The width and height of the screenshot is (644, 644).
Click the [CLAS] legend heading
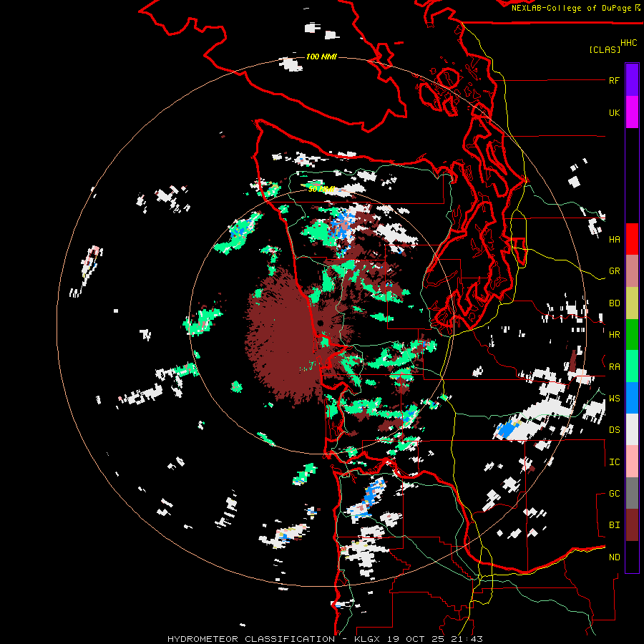pos(605,49)
